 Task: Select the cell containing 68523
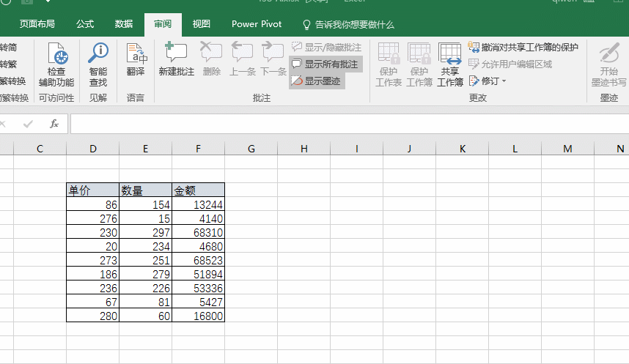198,260
